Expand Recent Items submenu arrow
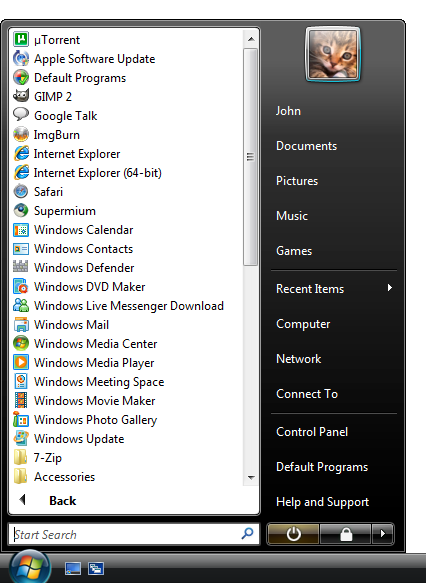 tap(390, 288)
